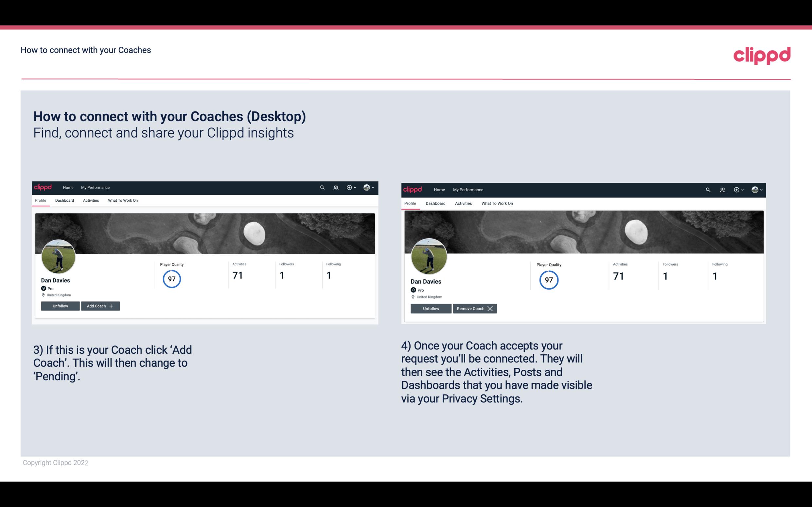Toggle 'What To Work On' tab left view
Screen dimensions: 812x507
coord(122,200)
